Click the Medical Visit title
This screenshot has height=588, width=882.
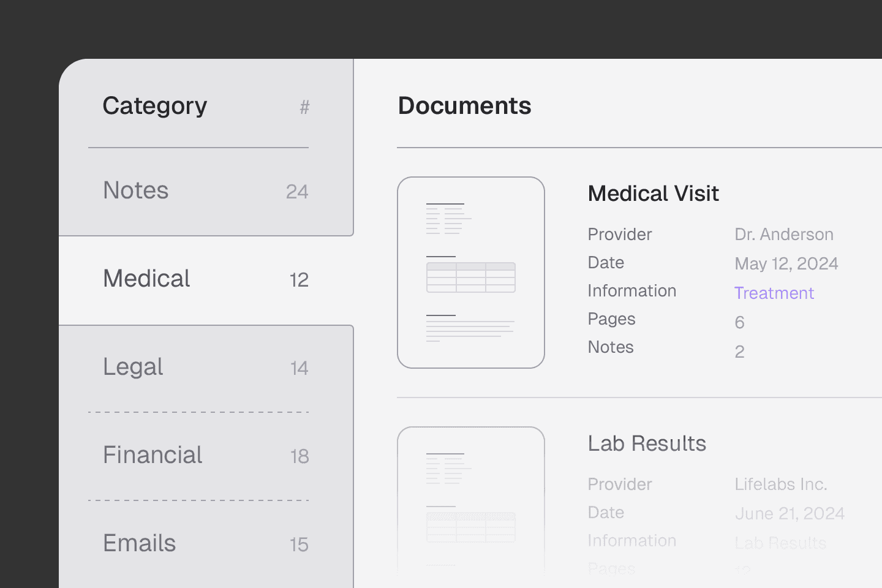[653, 194]
